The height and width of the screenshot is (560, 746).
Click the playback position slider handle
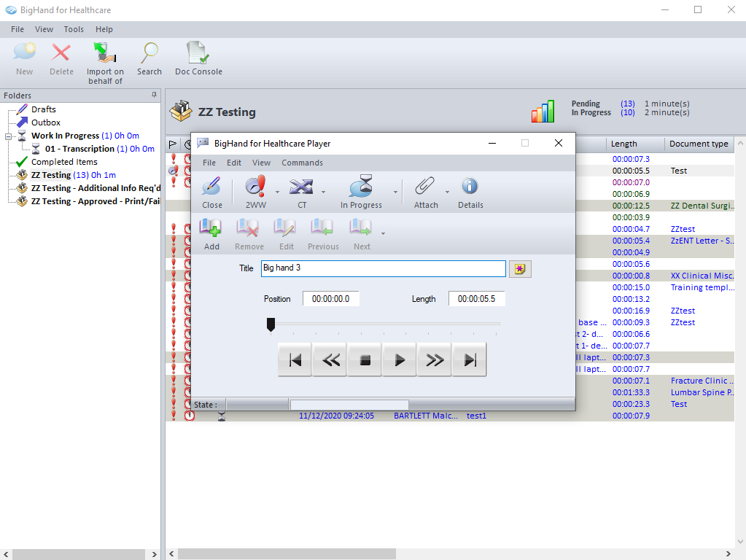coord(271,324)
